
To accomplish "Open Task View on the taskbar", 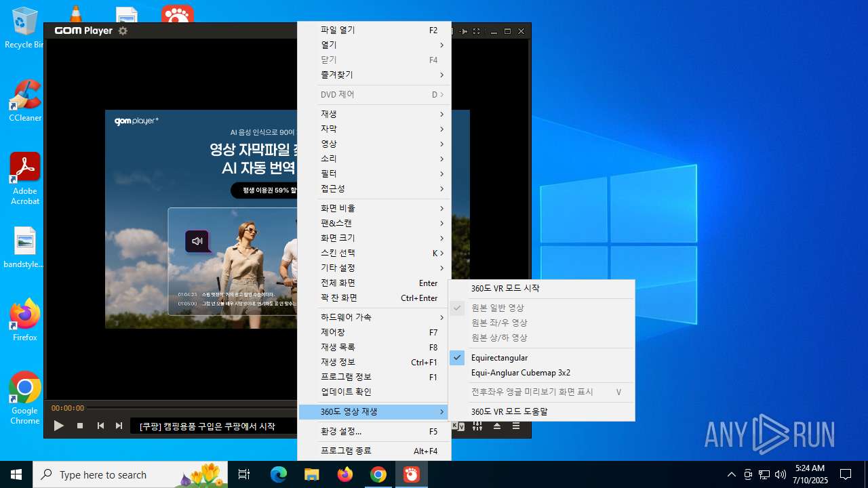I will click(244, 474).
